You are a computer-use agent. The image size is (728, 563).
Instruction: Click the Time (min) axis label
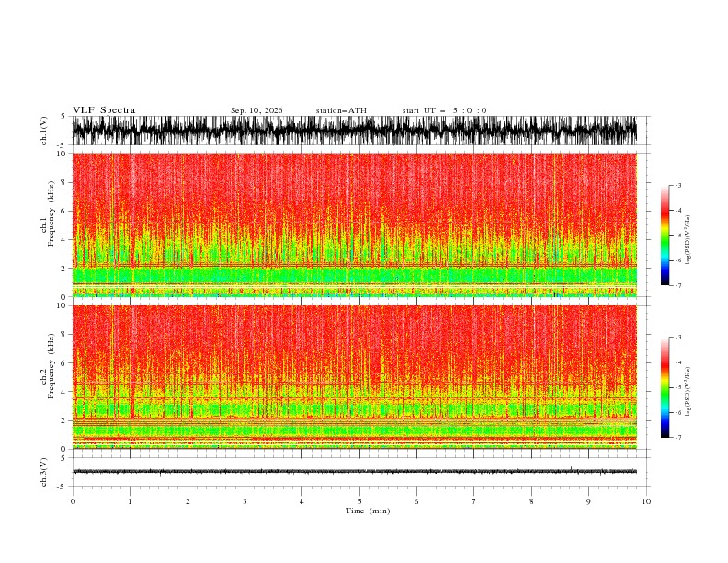click(368, 511)
